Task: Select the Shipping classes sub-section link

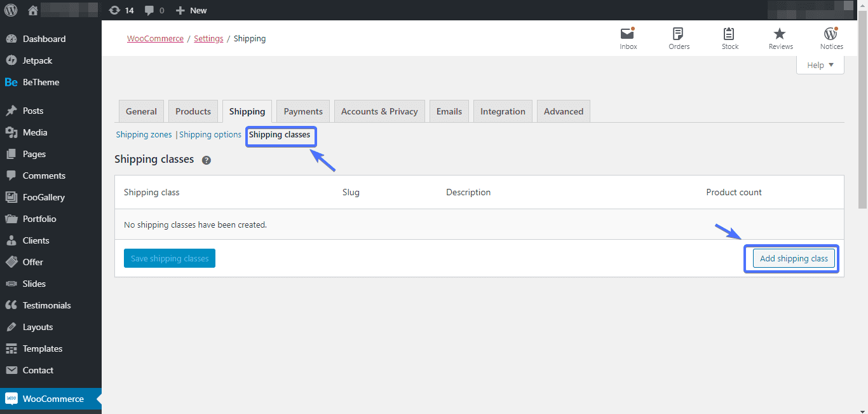Action: [280, 135]
